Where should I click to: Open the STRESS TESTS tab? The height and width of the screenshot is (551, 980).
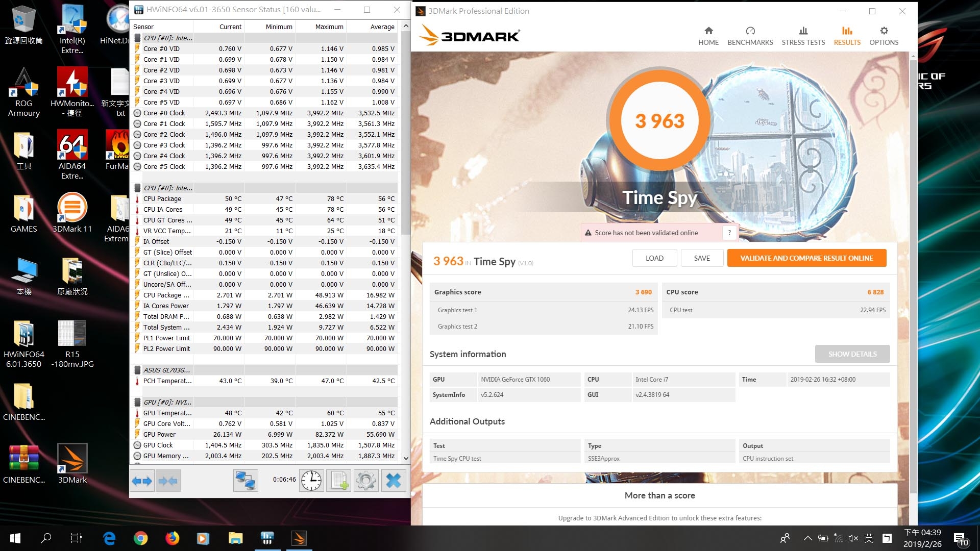803,36
